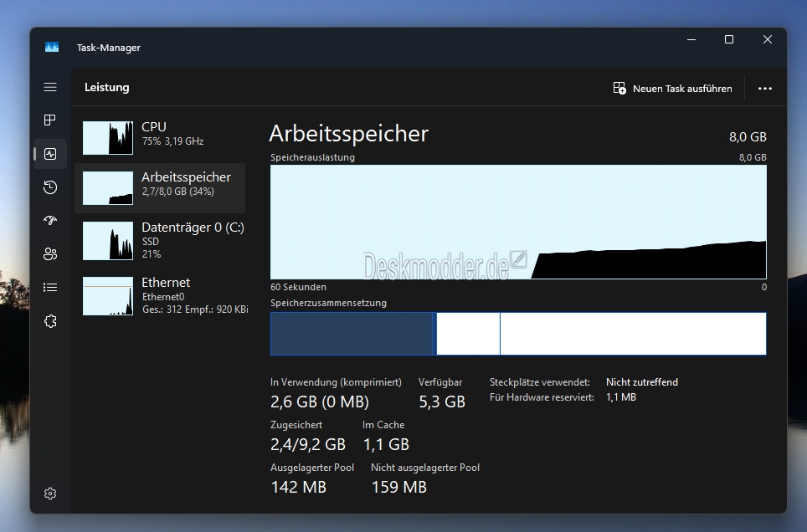Open the Startup apps icon

50,220
